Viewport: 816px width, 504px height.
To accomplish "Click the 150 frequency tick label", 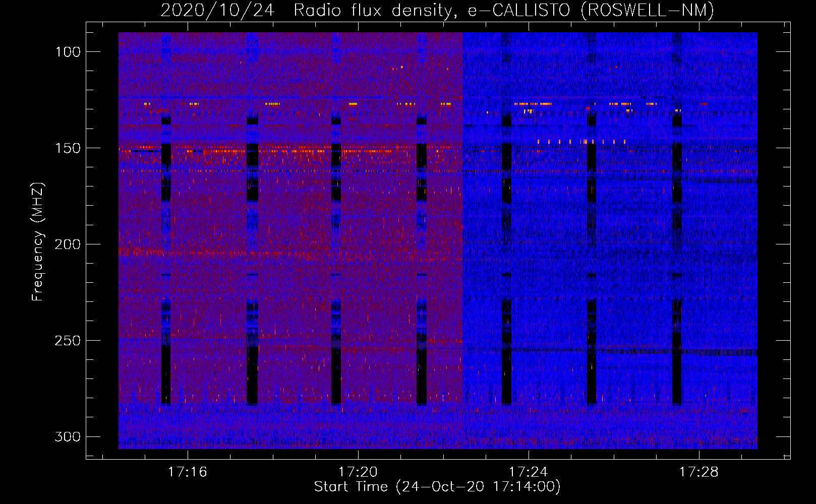I will [x=68, y=148].
